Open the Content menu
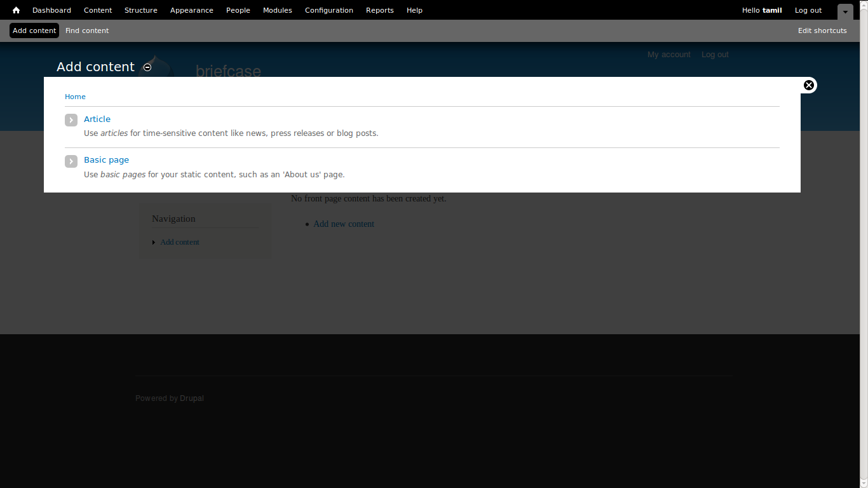Image resolution: width=868 pixels, height=488 pixels. click(97, 10)
